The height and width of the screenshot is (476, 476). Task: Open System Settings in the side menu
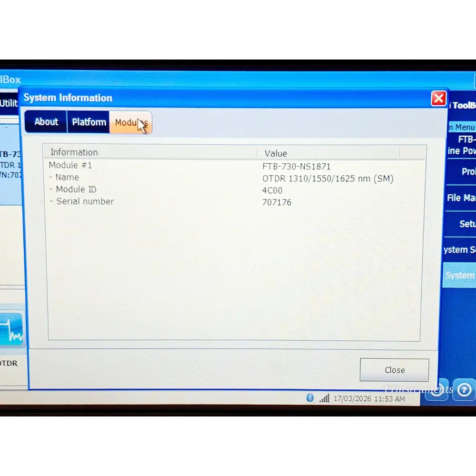(459, 249)
